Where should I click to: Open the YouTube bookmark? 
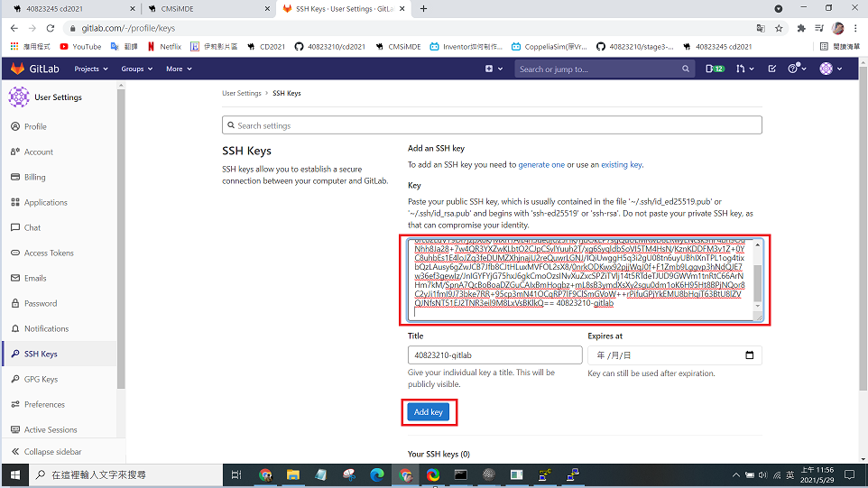[x=81, y=47]
